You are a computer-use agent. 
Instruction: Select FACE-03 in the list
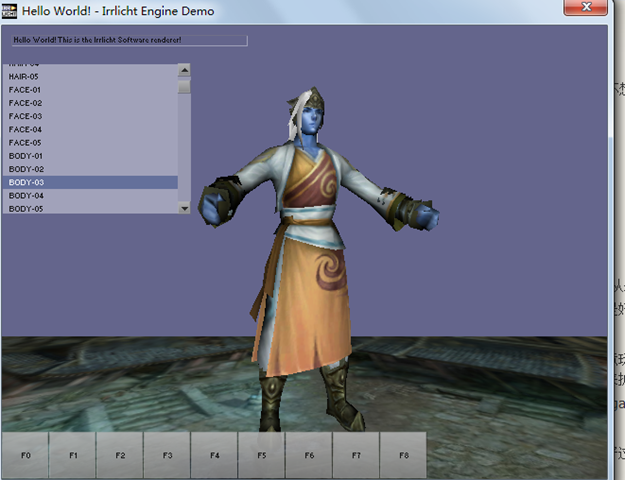(90, 116)
